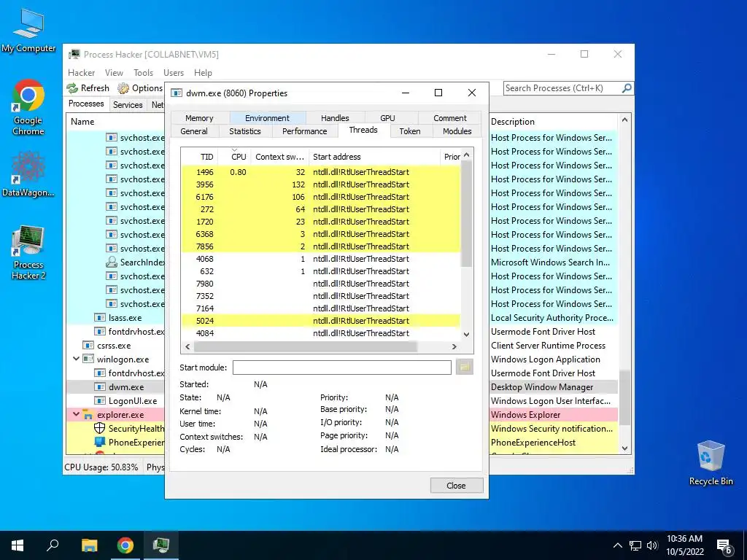
Task: Select thread with TID 5024
Action: point(320,321)
